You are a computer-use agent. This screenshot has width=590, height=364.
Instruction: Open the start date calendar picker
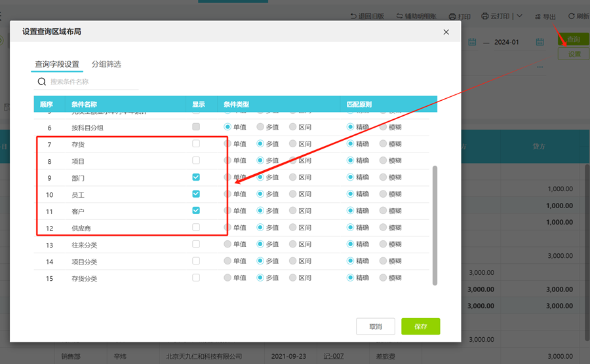472,42
